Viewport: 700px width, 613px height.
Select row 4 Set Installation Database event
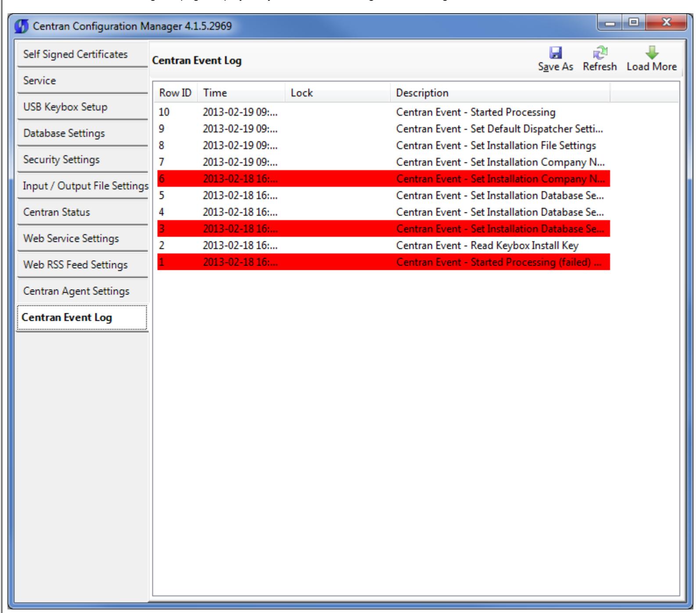(x=384, y=212)
